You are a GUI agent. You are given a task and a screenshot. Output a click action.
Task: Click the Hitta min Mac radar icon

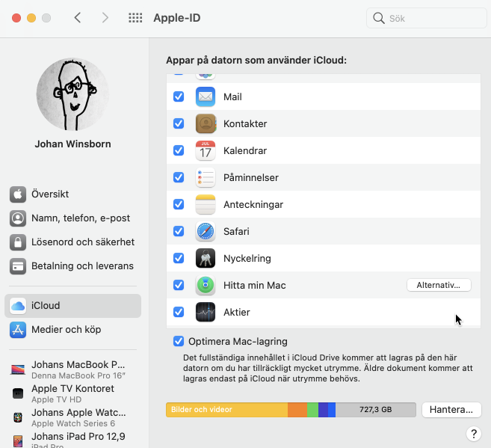[x=206, y=286]
